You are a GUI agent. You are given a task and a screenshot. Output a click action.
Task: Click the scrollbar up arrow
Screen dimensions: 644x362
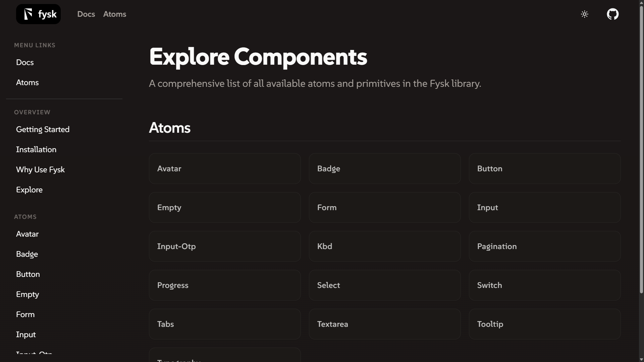(641, 3)
